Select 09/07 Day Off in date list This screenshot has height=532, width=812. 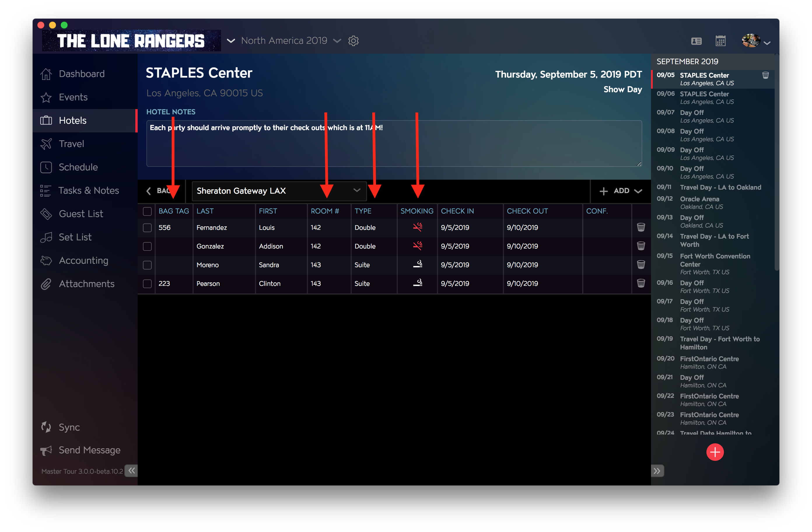[x=712, y=116]
